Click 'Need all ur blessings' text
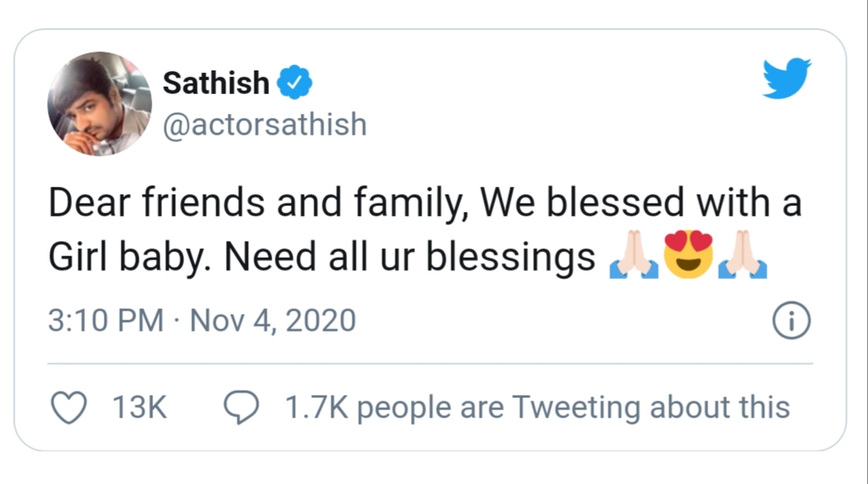The height and width of the screenshot is (484, 868). click(409, 257)
